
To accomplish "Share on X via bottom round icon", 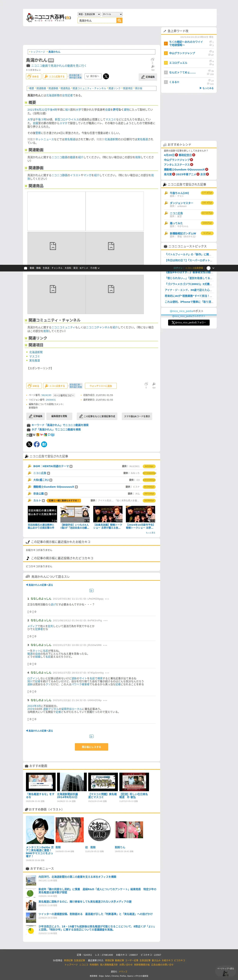I will (29, 444).
